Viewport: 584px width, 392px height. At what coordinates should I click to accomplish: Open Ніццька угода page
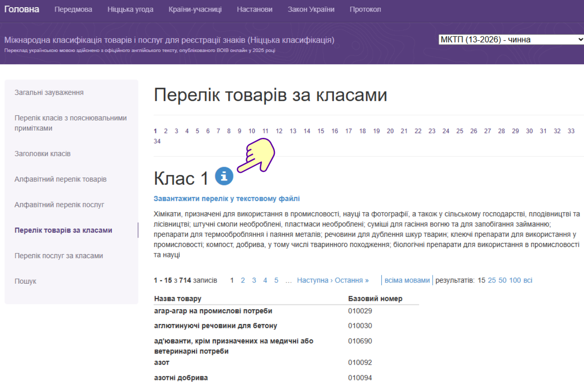pyautogui.click(x=130, y=9)
